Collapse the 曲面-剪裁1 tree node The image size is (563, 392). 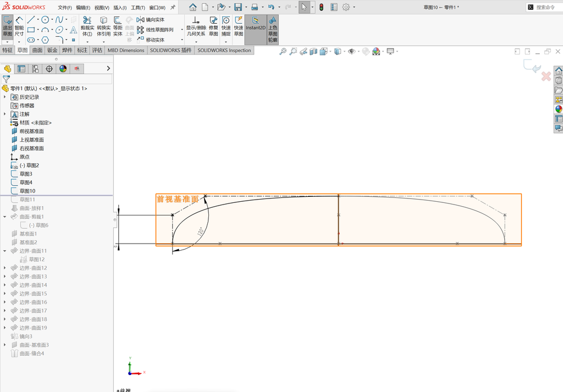[x=4, y=217]
